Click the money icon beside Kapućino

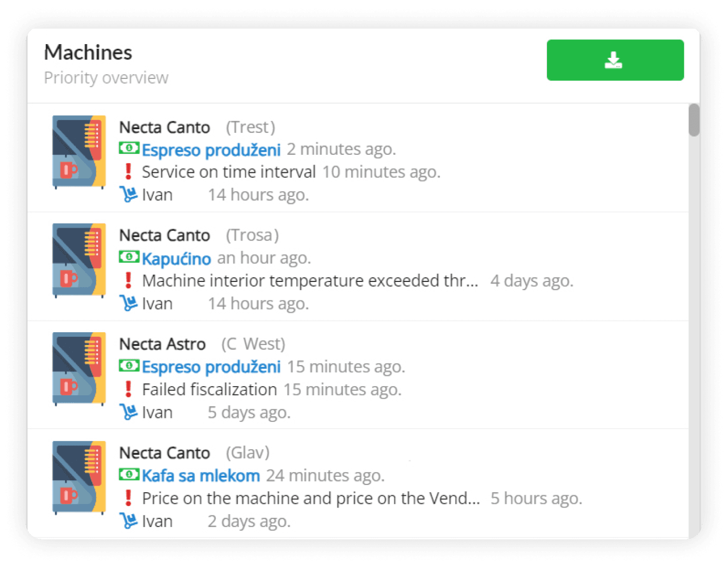coord(129,257)
